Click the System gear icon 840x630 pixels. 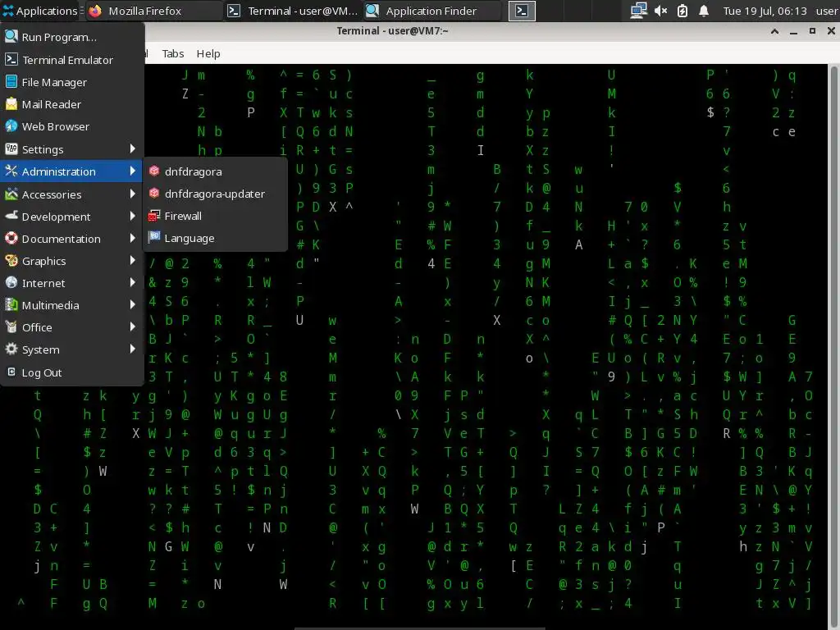11,349
